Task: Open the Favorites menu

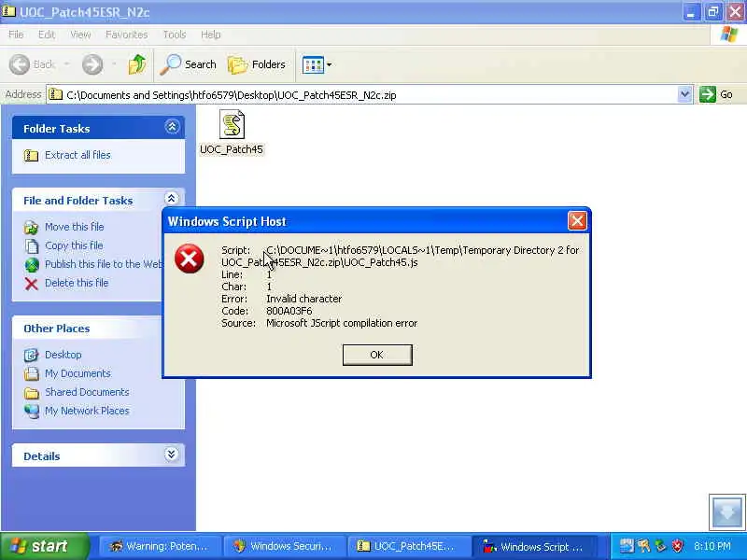Action: [127, 35]
